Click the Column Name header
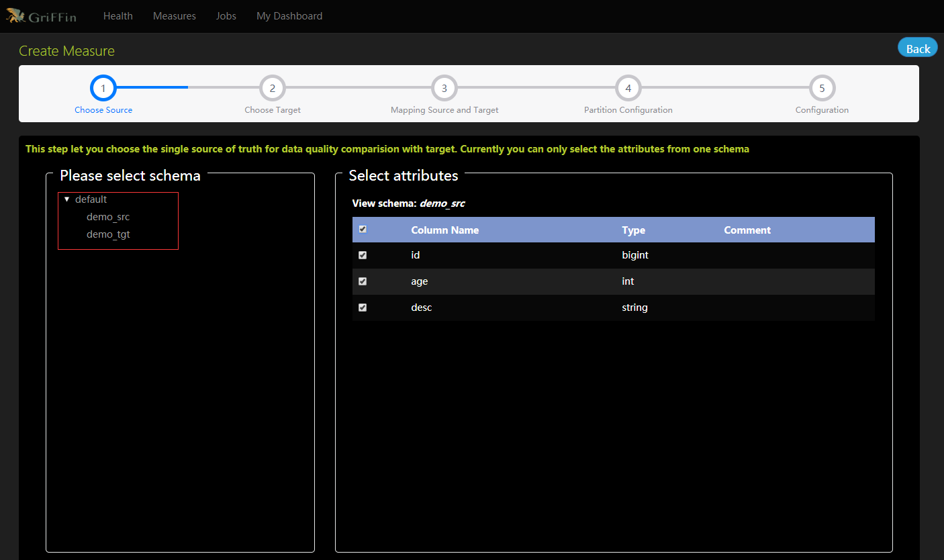 click(445, 230)
